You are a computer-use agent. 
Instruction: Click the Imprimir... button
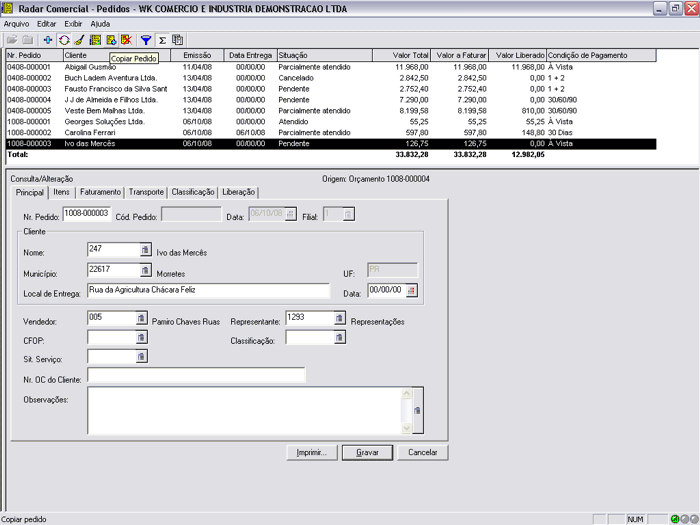point(312,452)
